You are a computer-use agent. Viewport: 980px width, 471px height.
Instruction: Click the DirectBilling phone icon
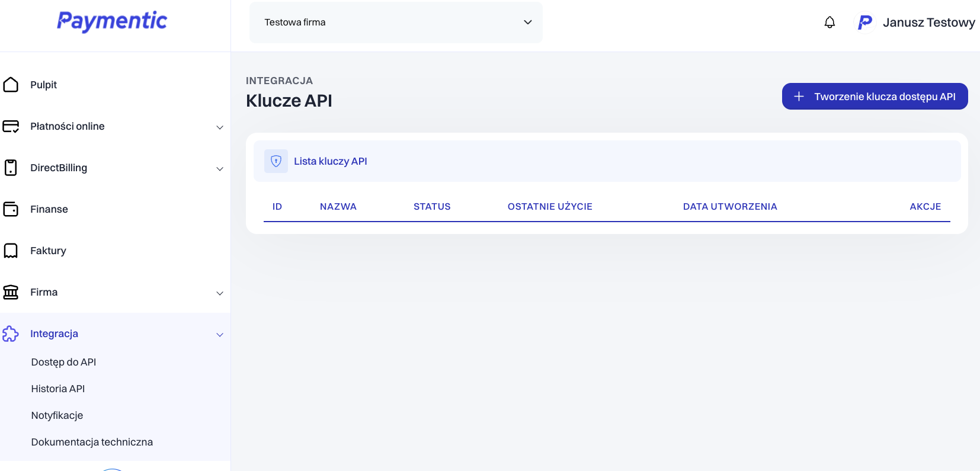point(11,168)
